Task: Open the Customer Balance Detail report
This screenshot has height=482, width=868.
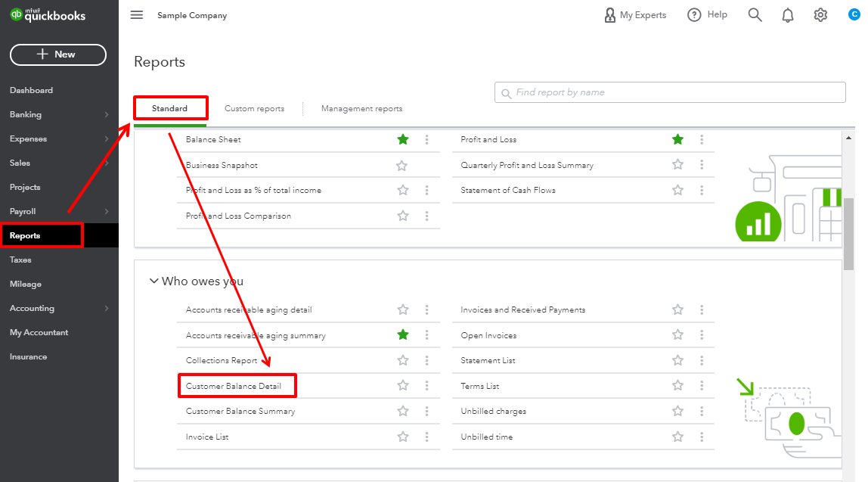Action: coord(234,386)
